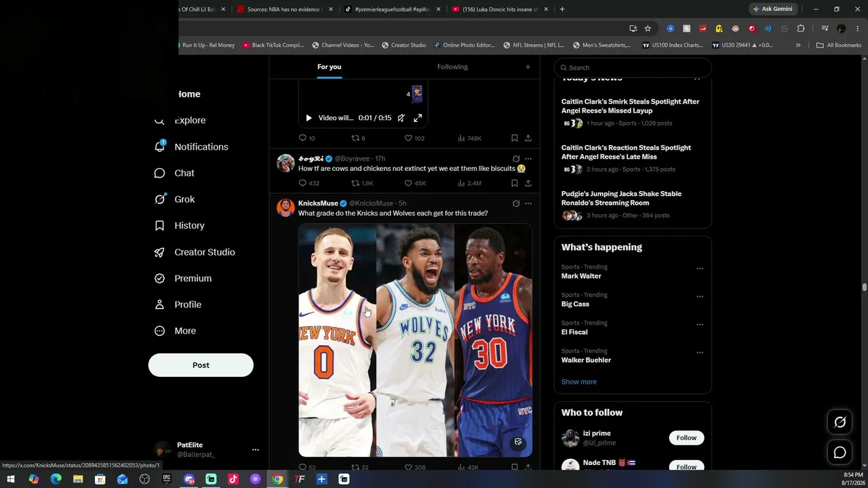Open the Knicks Wolves trade image

pyautogui.click(x=415, y=340)
